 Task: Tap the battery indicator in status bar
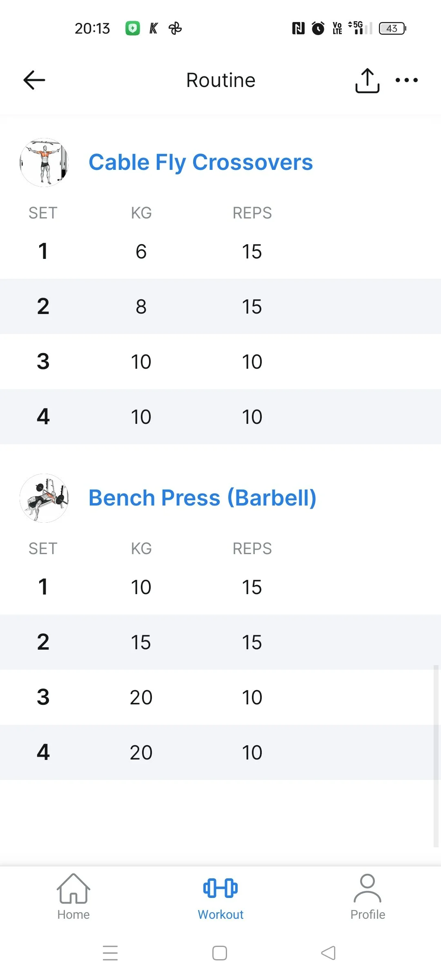coord(392,28)
